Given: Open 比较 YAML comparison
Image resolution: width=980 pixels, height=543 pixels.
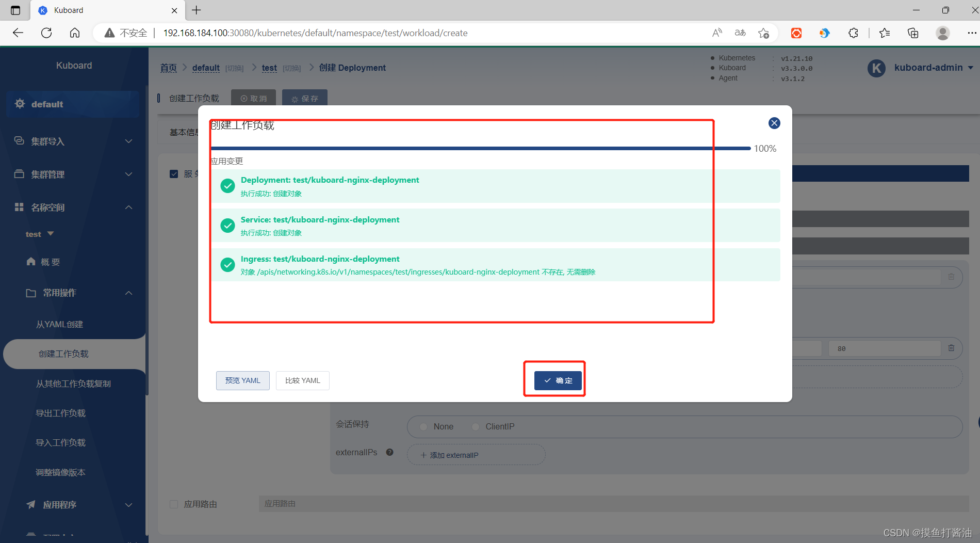Looking at the screenshot, I should pyautogui.click(x=302, y=380).
